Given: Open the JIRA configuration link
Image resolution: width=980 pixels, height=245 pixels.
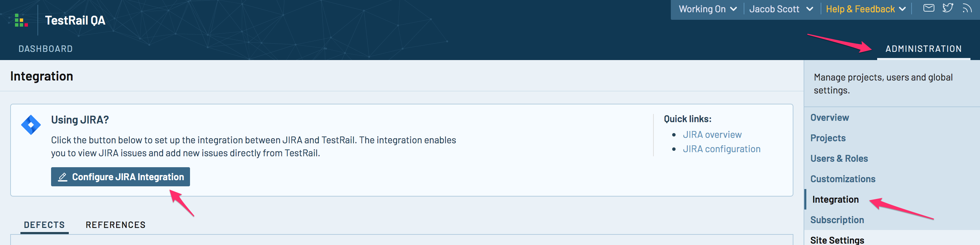Looking at the screenshot, I should pos(722,149).
